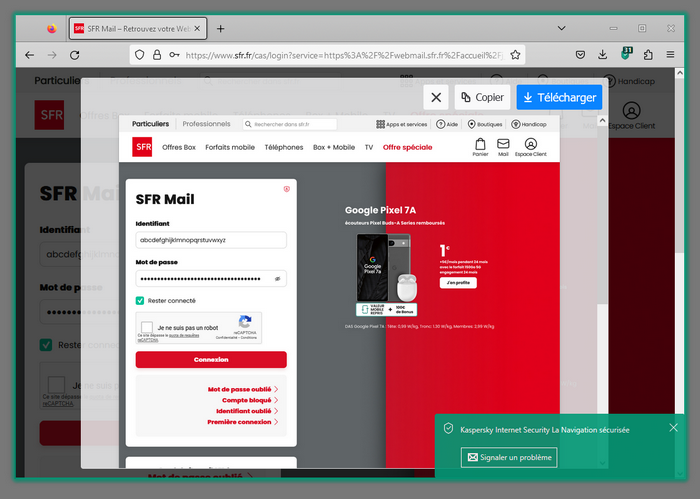The image size is (700, 499).
Task: Click the padlock site security icon
Action: (x=157, y=55)
